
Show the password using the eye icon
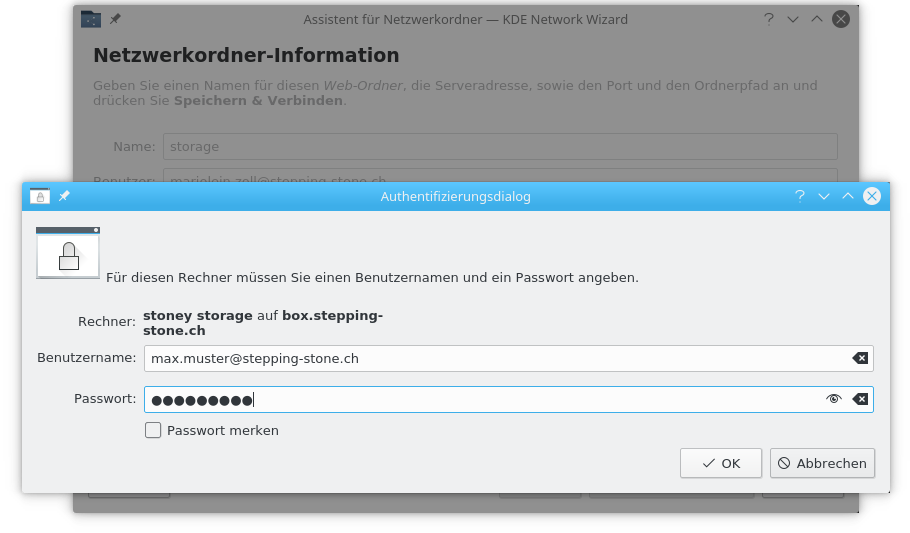point(834,399)
